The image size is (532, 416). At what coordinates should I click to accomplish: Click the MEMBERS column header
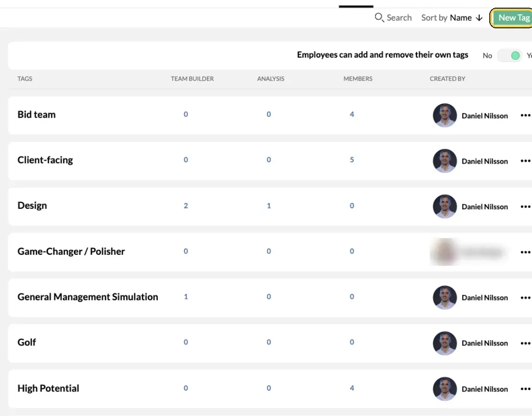click(358, 79)
